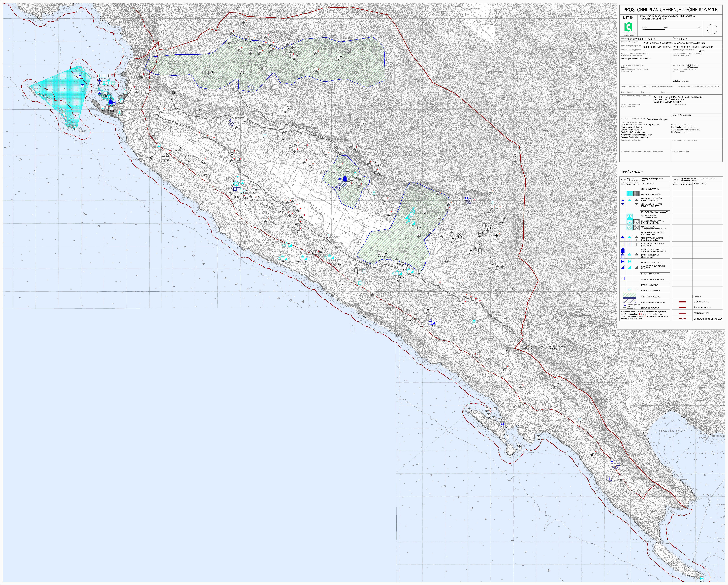Click cyan bowtie military fortification legend symbol

tap(630, 261)
